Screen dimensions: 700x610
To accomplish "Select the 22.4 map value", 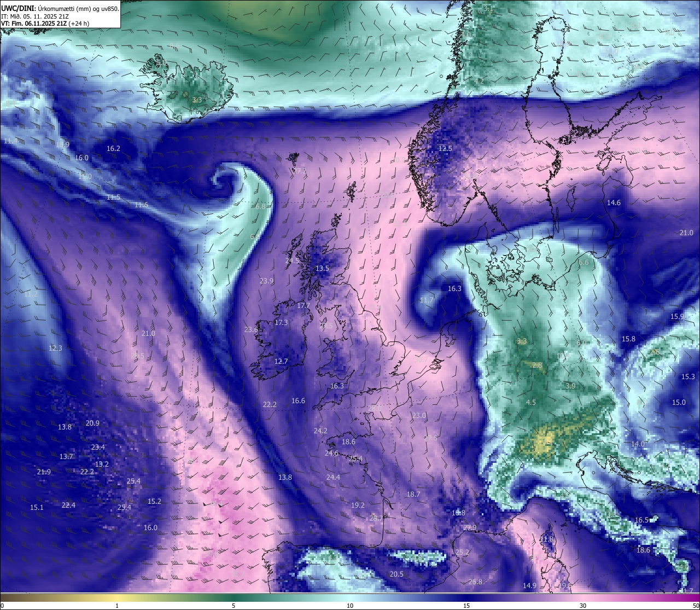I will coord(68,506).
